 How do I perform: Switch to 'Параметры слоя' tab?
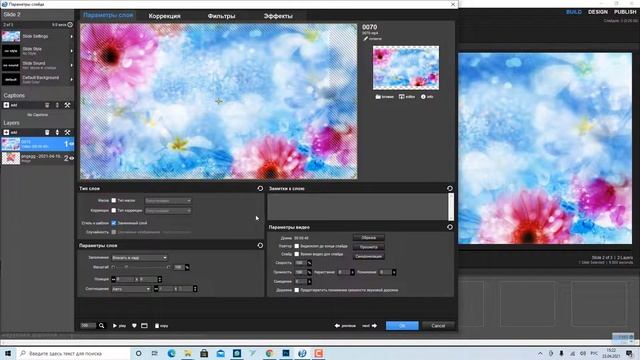pos(108,15)
